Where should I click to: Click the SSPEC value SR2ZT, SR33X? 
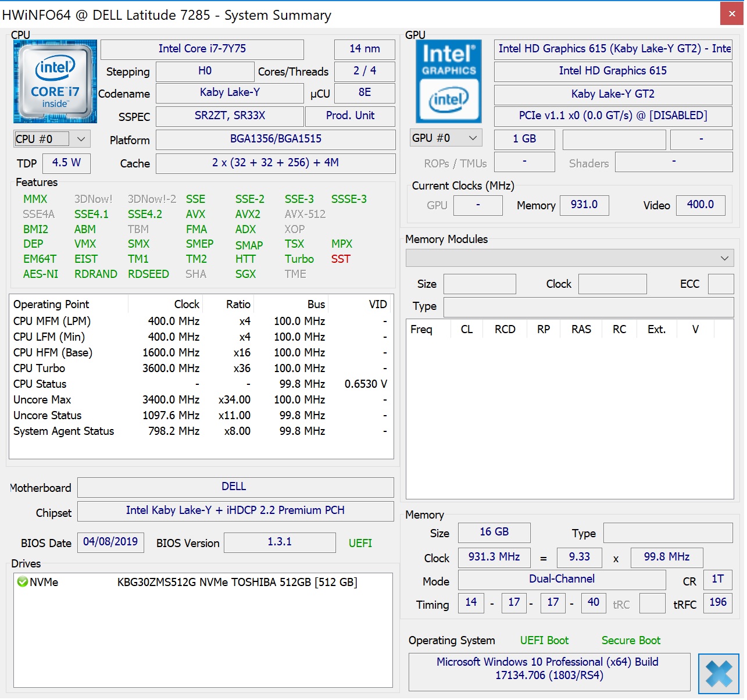pyautogui.click(x=230, y=116)
